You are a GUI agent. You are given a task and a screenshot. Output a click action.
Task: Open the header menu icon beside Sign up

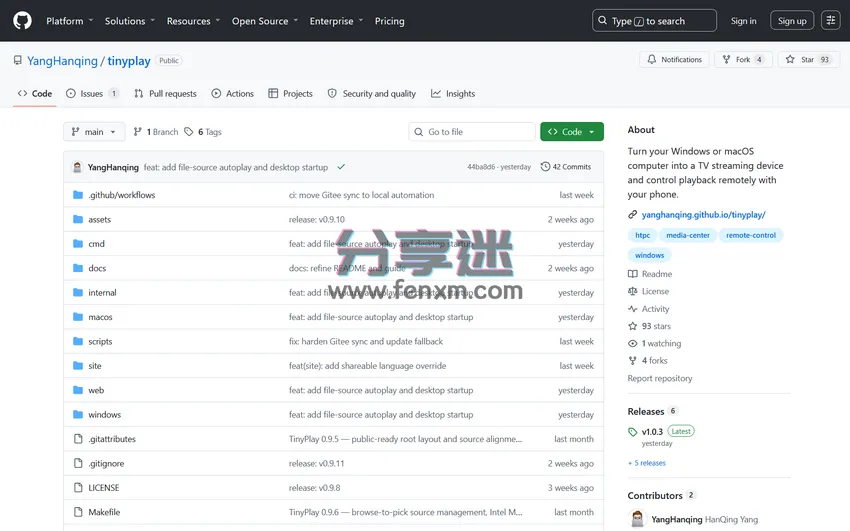pyautogui.click(x=830, y=21)
